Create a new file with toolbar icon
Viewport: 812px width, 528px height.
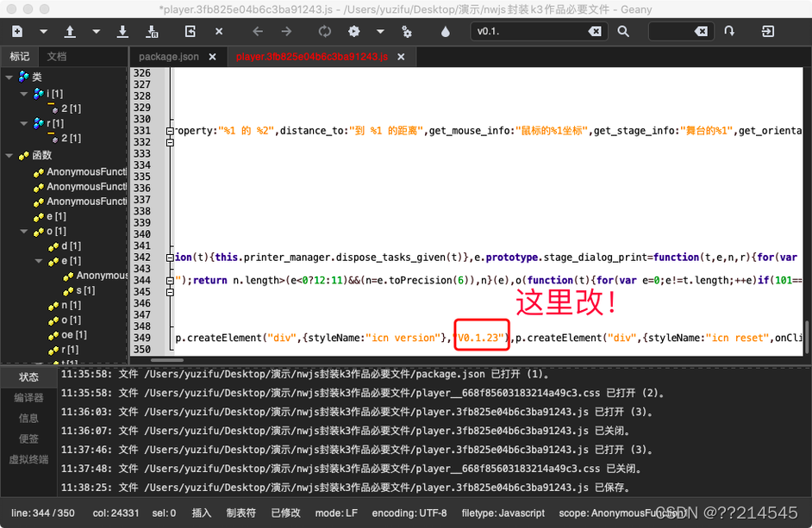tap(17, 32)
